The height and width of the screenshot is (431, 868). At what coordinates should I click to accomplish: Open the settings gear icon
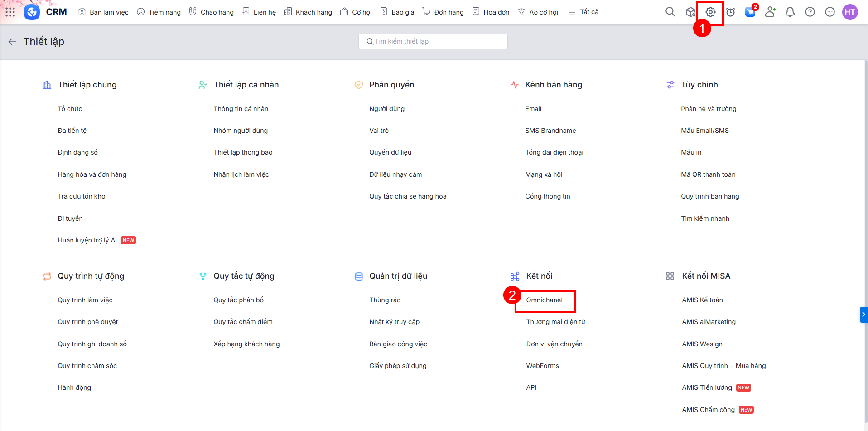click(710, 12)
